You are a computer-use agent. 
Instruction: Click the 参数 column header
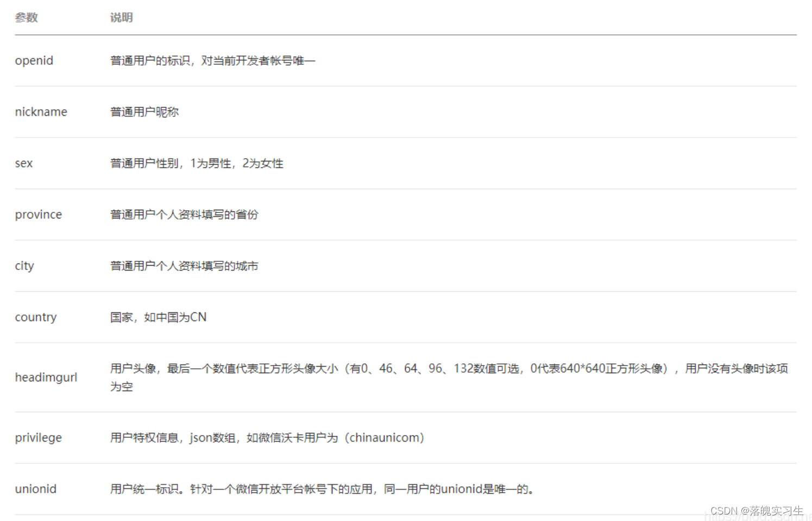pos(26,17)
